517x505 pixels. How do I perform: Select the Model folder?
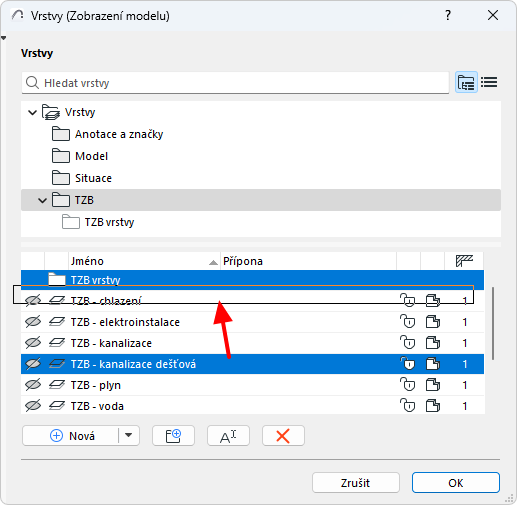(91, 156)
